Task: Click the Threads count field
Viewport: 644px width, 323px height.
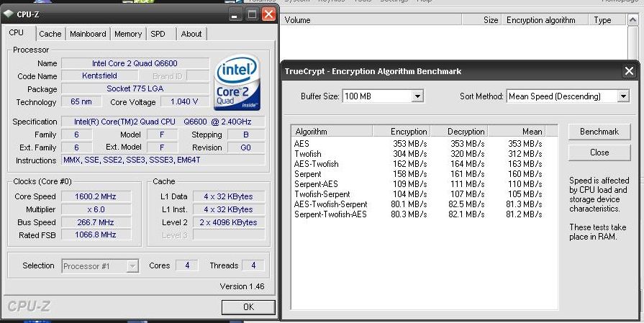Action: [253, 265]
